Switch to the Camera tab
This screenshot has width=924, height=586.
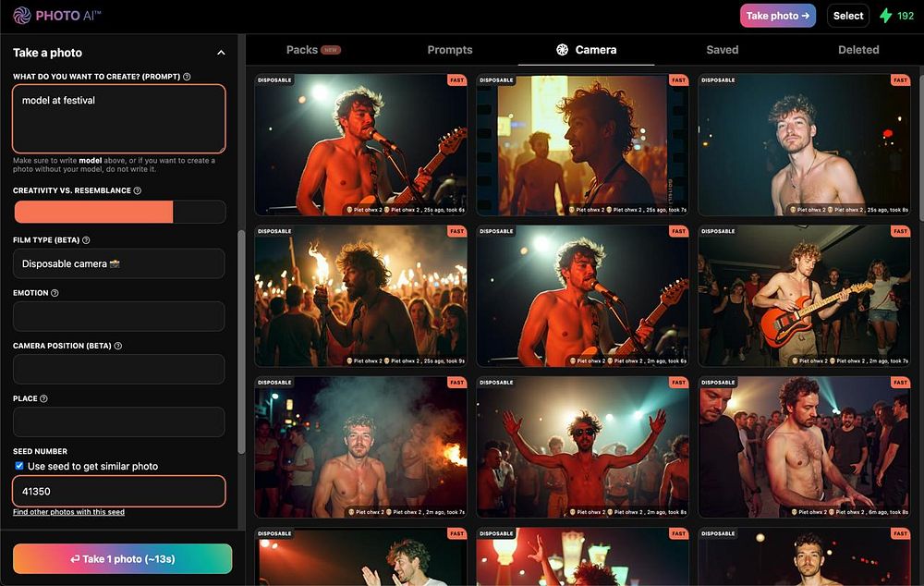pos(587,50)
